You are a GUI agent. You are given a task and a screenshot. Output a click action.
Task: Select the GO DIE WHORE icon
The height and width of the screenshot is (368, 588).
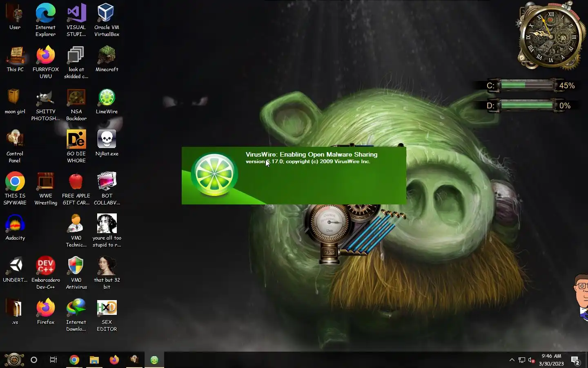pyautogui.click(x=76, y=146)
